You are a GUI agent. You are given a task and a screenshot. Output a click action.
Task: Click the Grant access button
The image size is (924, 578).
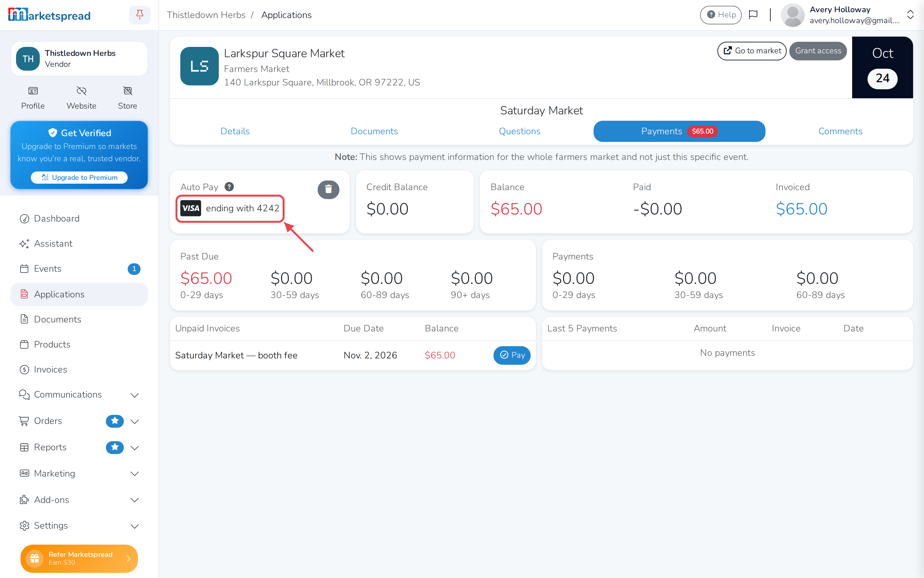(x=818, y=51)
